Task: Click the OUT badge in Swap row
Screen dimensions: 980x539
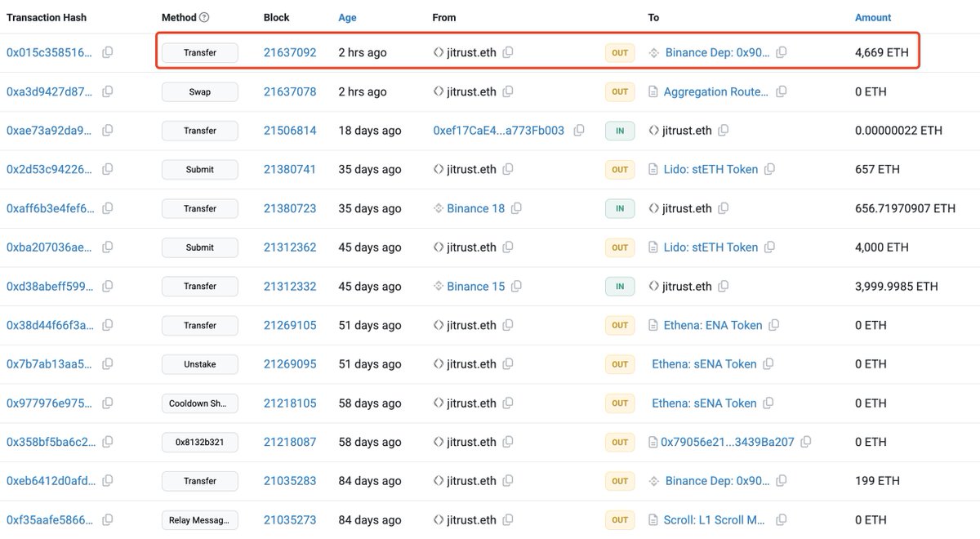Action: click(620, 91)
